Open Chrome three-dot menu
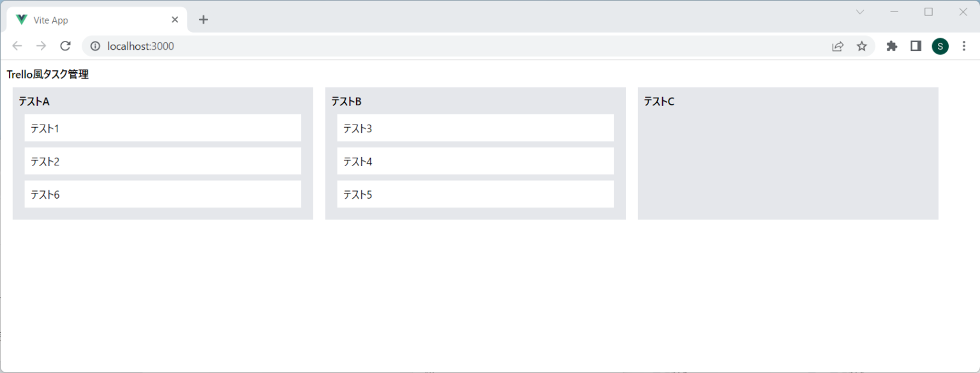This screenshot has height=373, width=980. [963, 46]
